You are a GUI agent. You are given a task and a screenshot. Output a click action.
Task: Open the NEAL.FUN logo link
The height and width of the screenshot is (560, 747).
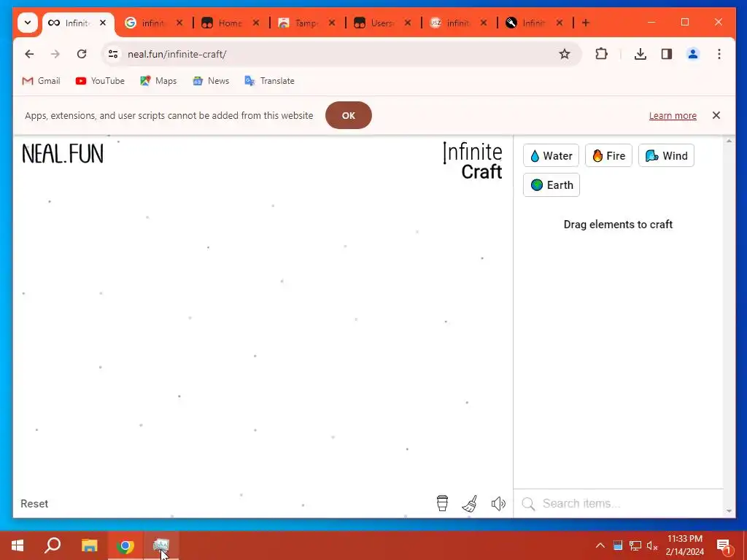click(63, 154)
